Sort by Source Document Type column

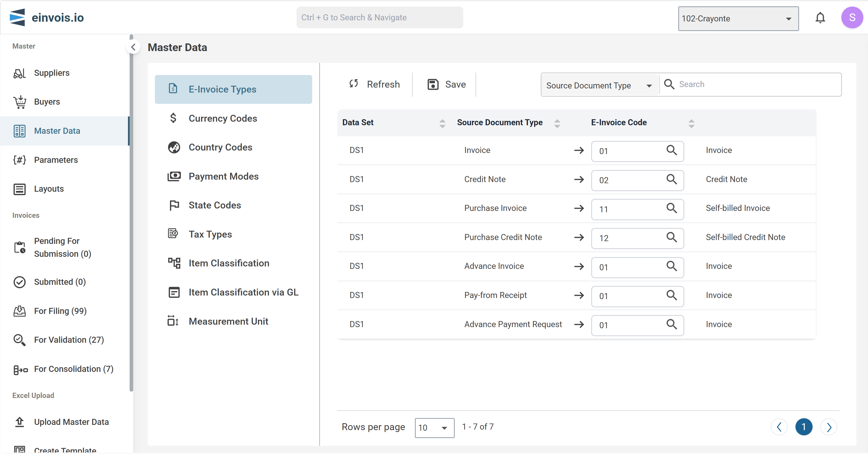(x=557, y=123)
